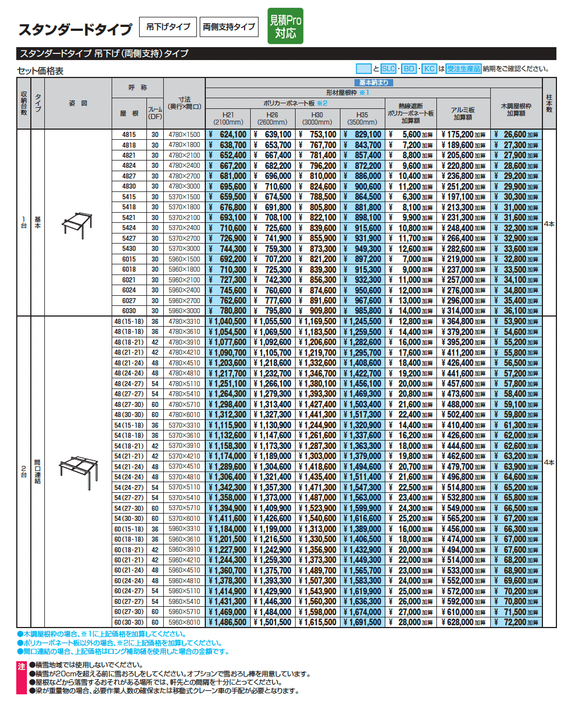Click the 熱線遮断 ポリカーボネート板 column header
Viewport: 571px width, 728px height.
coord(411,113)
